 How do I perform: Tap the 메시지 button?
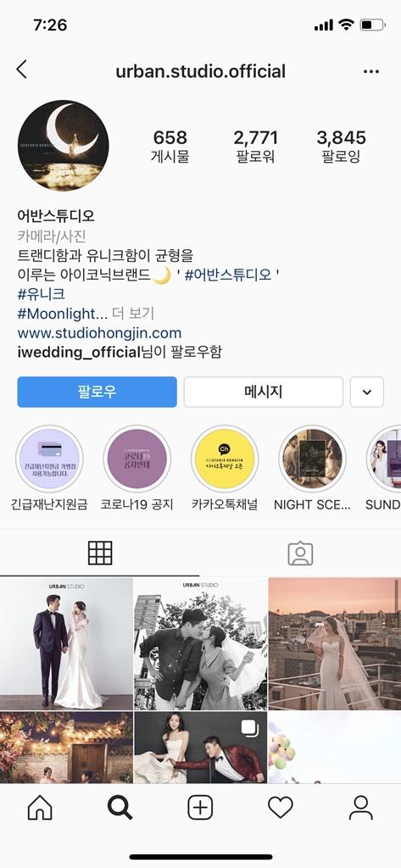tap(264, 392)
